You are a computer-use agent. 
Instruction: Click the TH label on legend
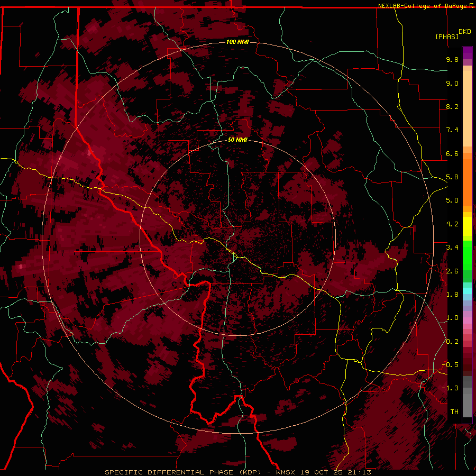(x=454, y=412)
